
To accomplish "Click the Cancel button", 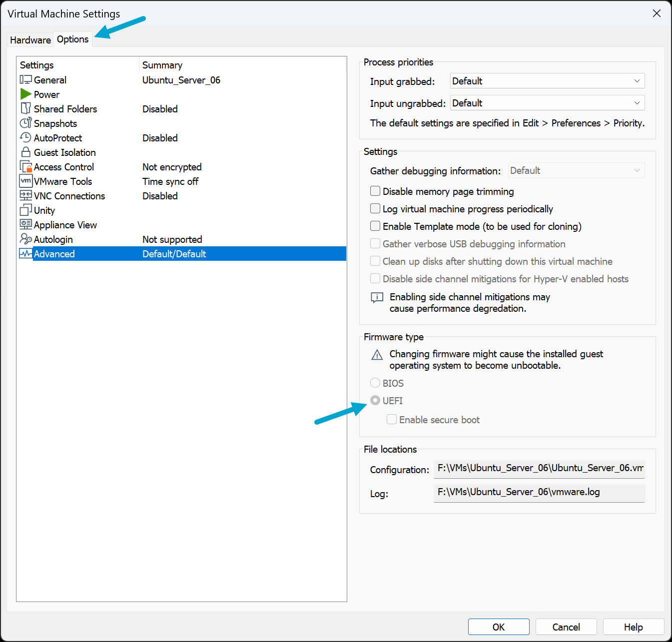I will click(x=566, y=627).
